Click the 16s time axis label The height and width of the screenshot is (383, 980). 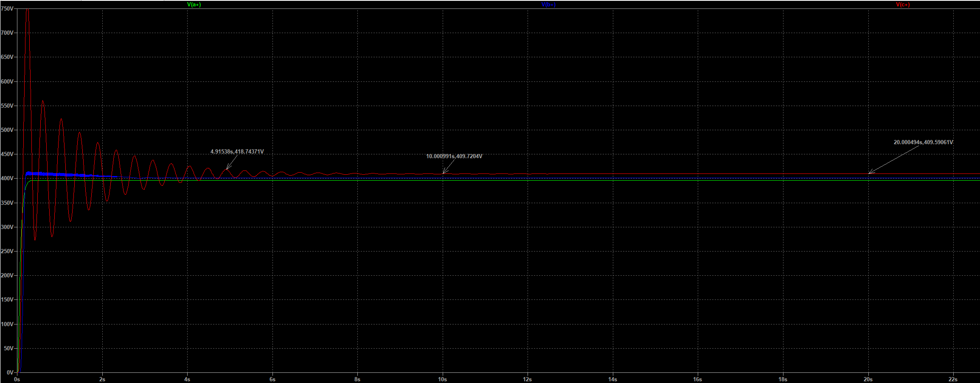click(x=697, y=379)
